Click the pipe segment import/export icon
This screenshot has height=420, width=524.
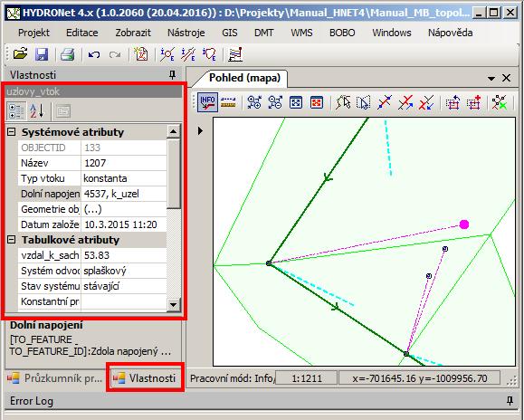pyautogui.click(x=188, y=54)
